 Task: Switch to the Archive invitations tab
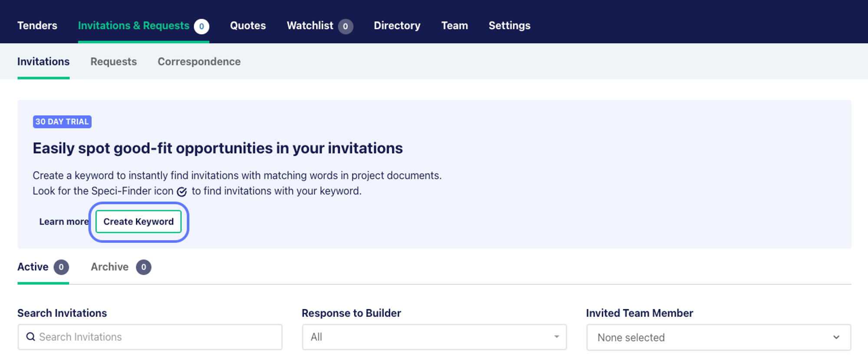[110, 267]
